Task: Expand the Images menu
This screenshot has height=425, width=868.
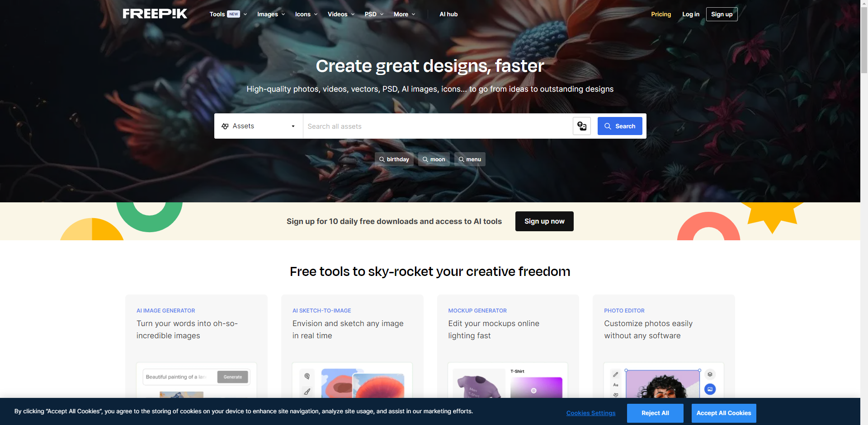Action: pos(271,14)
